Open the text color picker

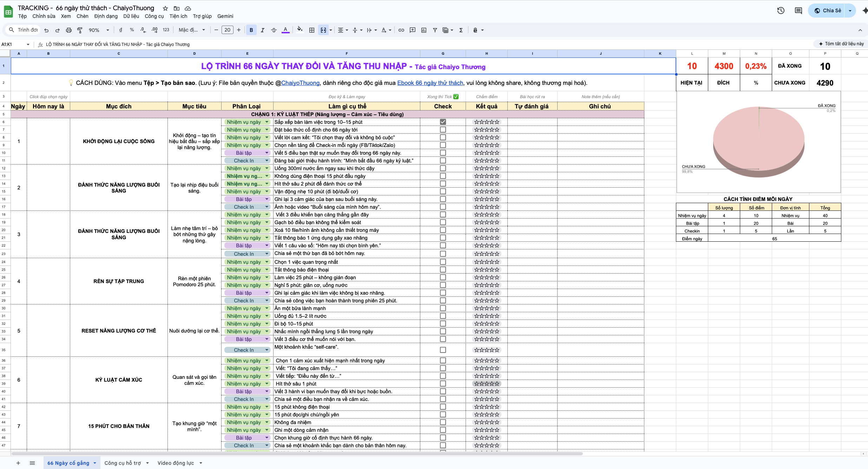285,30
